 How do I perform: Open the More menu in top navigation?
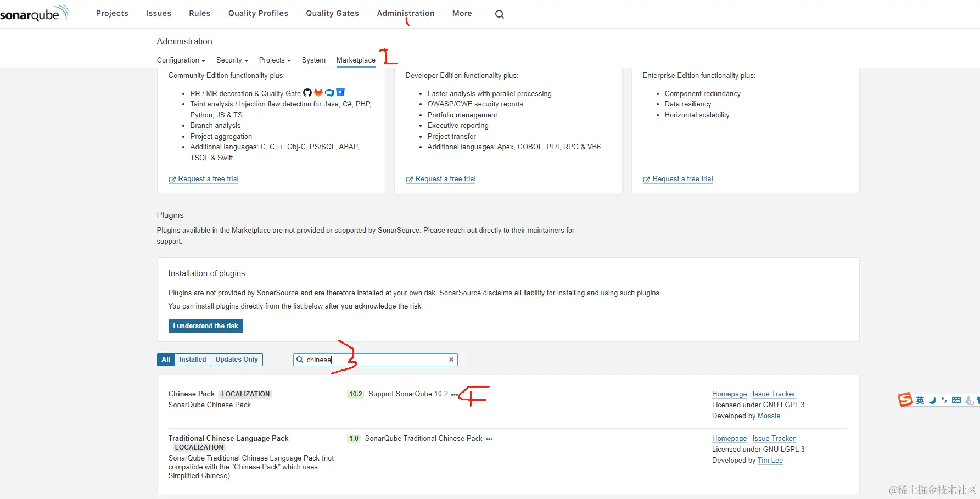coord(462,13)
